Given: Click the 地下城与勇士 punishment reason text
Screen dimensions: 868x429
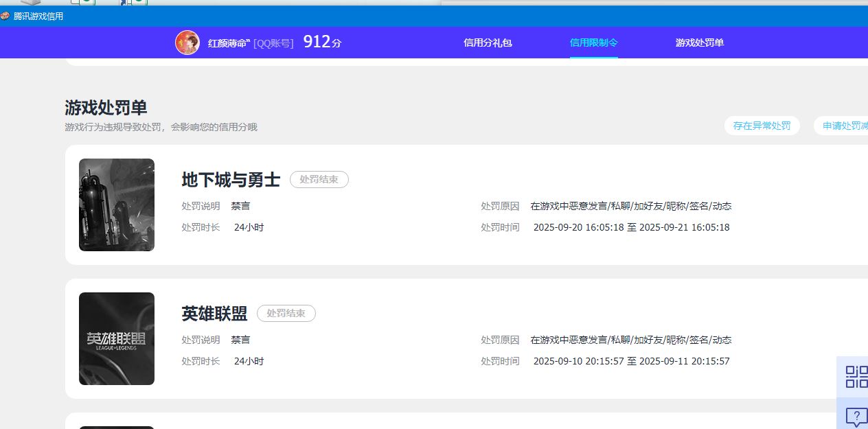Looking at the screenshot, I should (631, 206).
